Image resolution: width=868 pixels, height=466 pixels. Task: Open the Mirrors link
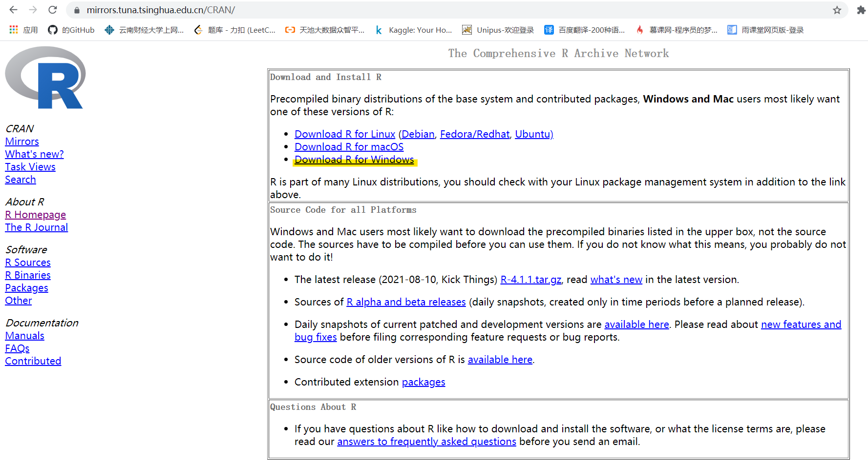(22, 142)
